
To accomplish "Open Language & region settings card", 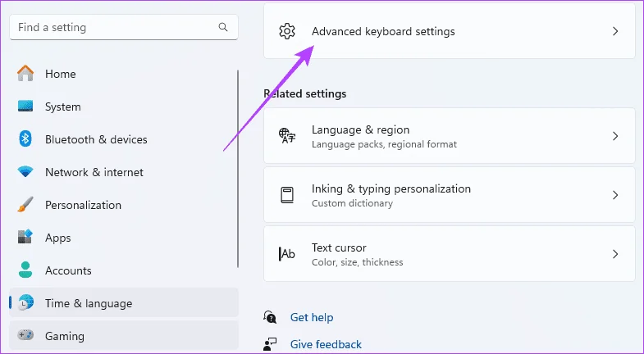I will point(450,136).
